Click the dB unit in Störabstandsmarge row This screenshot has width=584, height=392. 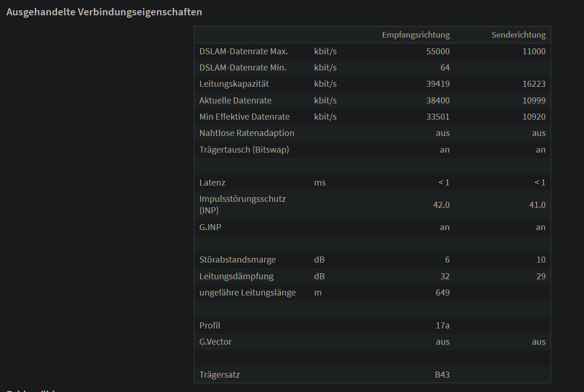pos(319,260)
